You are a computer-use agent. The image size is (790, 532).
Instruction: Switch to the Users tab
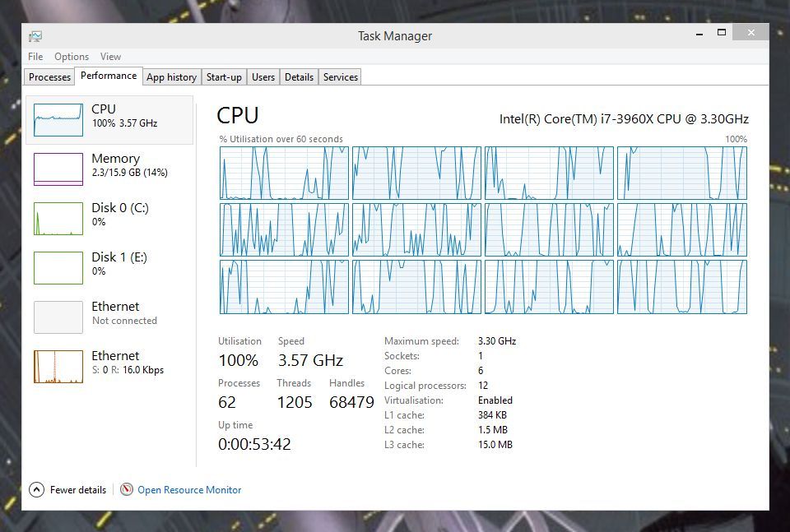[263, 76]
